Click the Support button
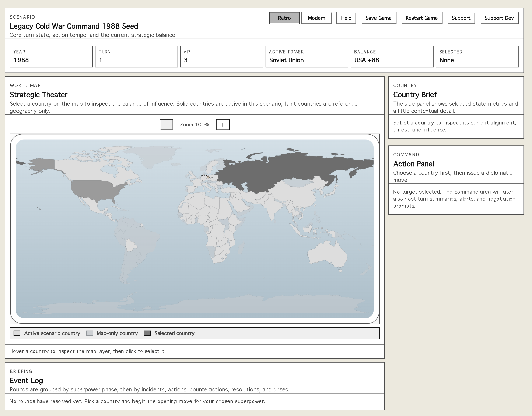This screenshot has width=532, height=416. point(461,18)
